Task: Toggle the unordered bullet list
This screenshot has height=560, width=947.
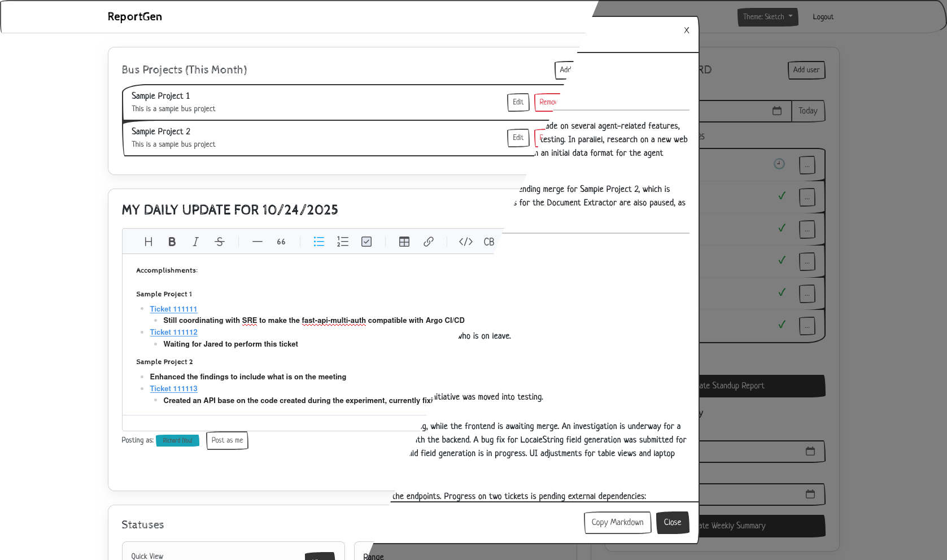Action: click(x=319, y=242)
